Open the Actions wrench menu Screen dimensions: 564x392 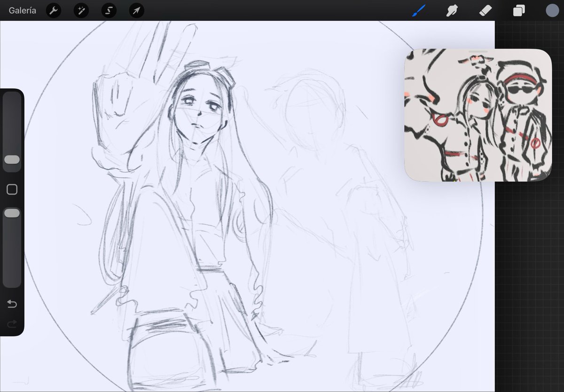(54, 11)
